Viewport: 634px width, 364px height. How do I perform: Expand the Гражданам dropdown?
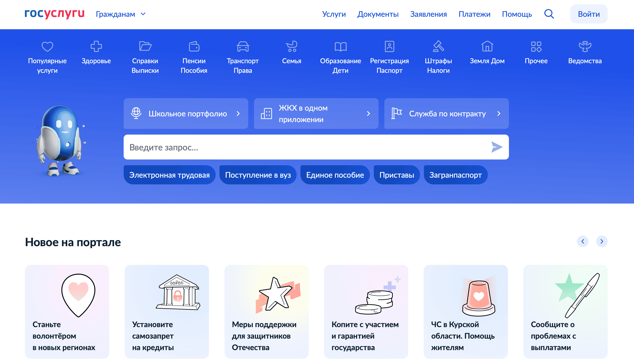121,14
